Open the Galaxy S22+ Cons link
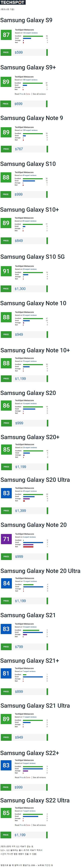The height and width of the screenshot is (868, 81). click(x=28, y=777)
